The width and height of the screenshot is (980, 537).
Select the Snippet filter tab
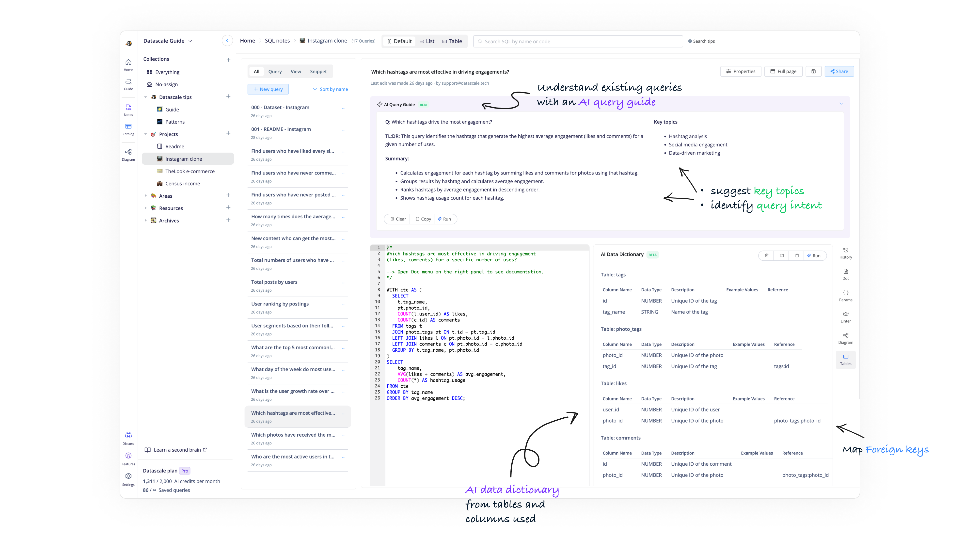318,72
